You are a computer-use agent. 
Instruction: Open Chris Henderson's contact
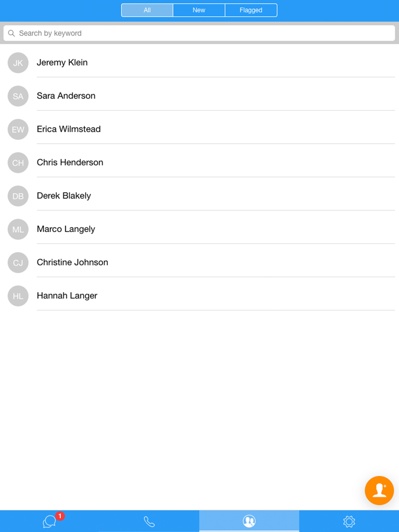tap(70, 162)
